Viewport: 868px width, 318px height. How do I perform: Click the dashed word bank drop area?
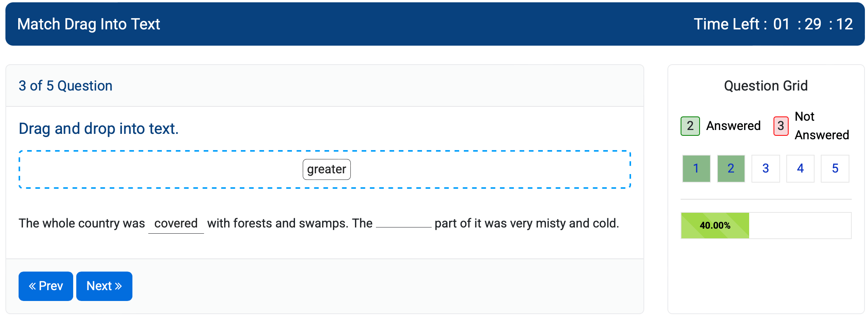click(x=155, y=169)
